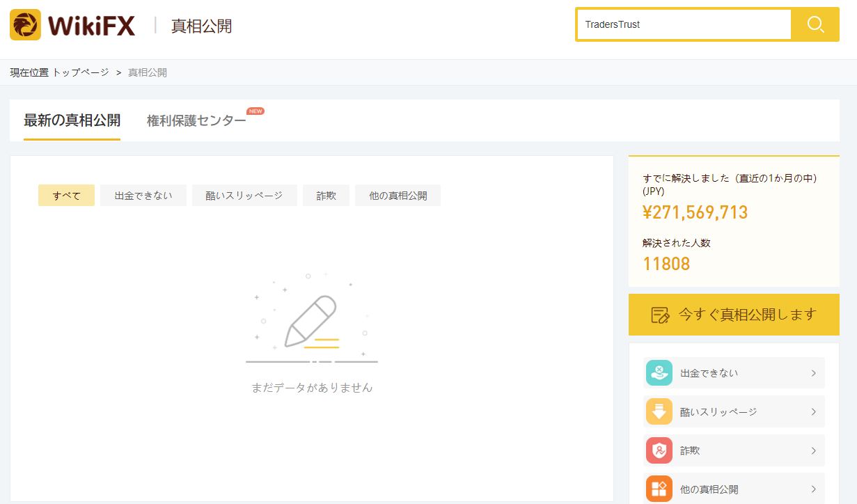The image size is (857, 504).
Task: Expand the 酷いスリッページ sidebar chevron
Action: 813,411
